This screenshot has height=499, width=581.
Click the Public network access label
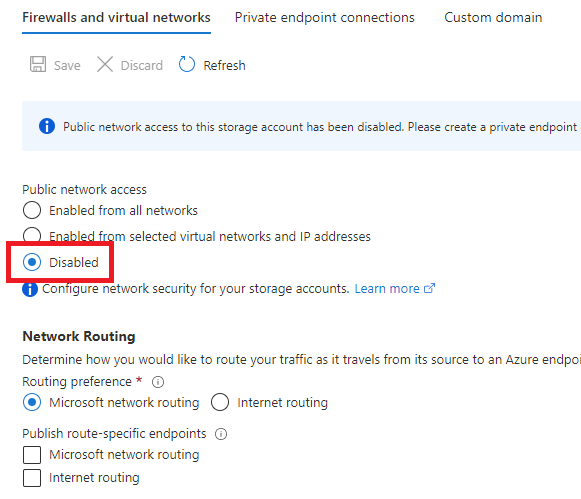pos(84,190)
